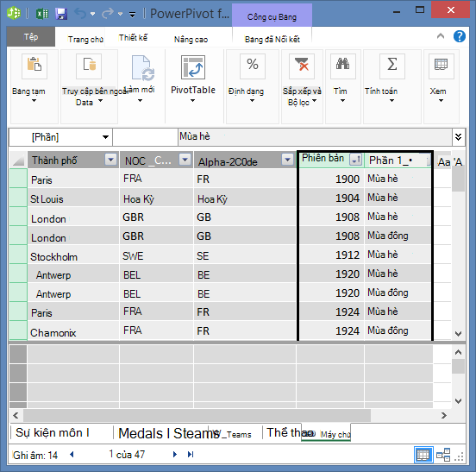Expand the PivotTable dropdown arrow

193,101
